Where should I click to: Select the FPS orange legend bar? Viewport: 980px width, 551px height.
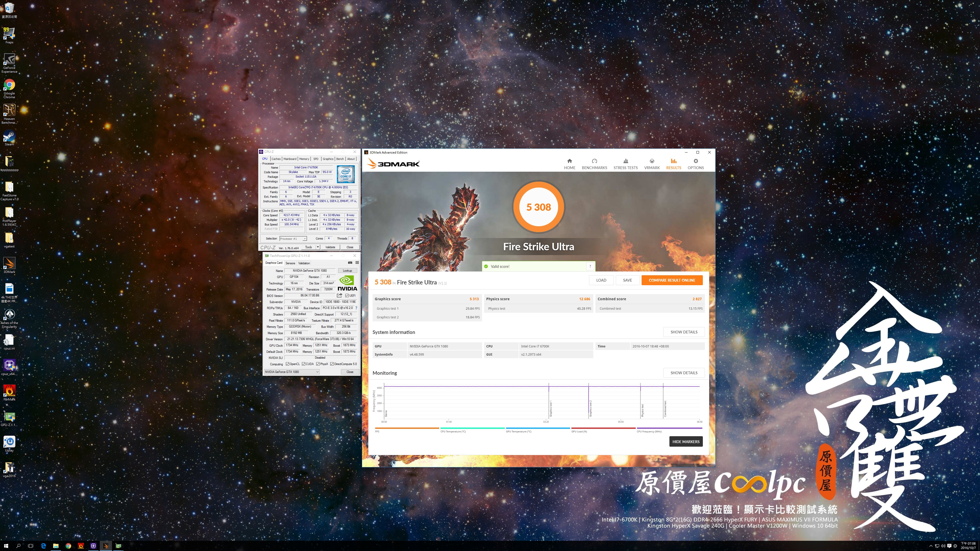[x=407, y=428]
